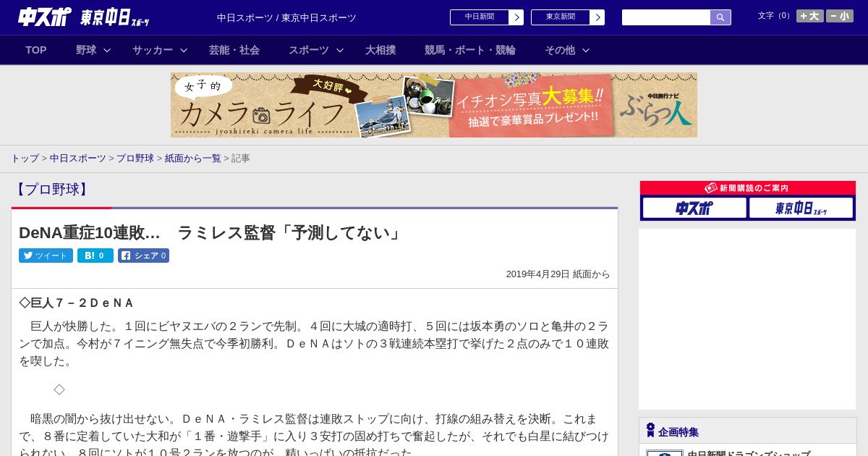Viewport: 868px width, 456px height.
Task: Click 東京中日スポーツ subscription guide button
Action: pos(801,208)
